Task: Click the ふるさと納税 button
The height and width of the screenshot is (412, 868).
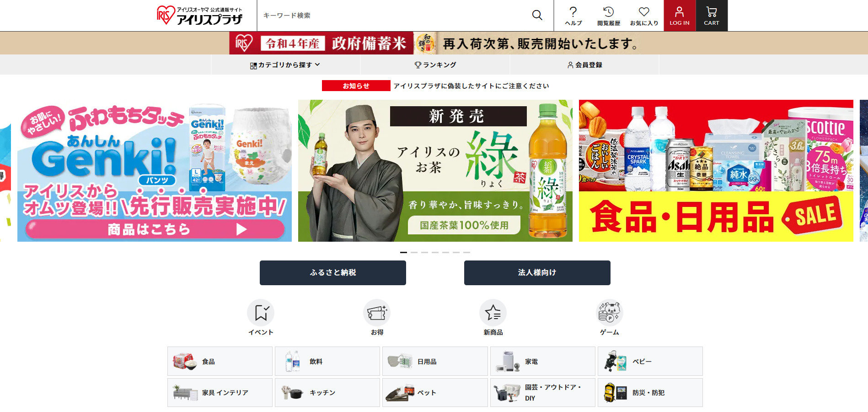Action: [333, 273]
